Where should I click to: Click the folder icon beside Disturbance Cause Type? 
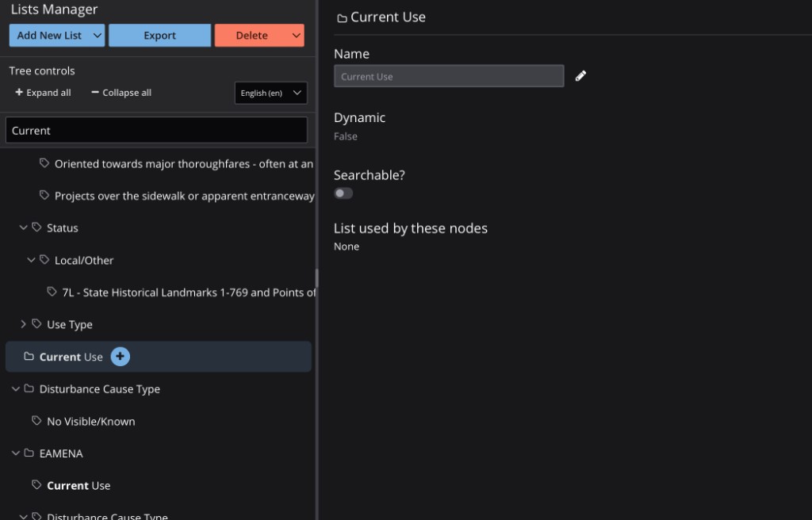(x=29, y=388)
